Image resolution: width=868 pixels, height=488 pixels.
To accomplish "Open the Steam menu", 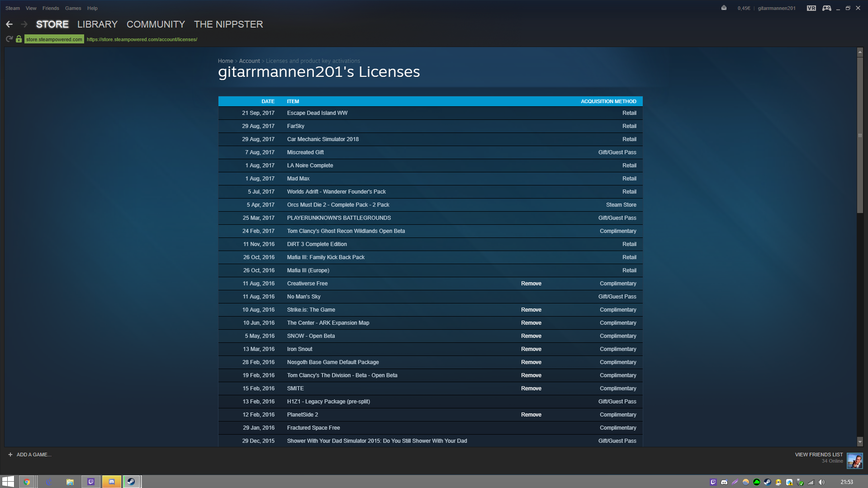I will (13, 8).
